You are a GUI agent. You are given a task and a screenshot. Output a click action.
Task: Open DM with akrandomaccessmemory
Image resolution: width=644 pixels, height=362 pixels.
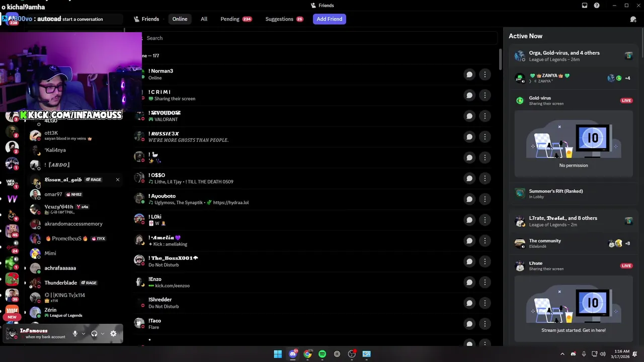(74, 224)
